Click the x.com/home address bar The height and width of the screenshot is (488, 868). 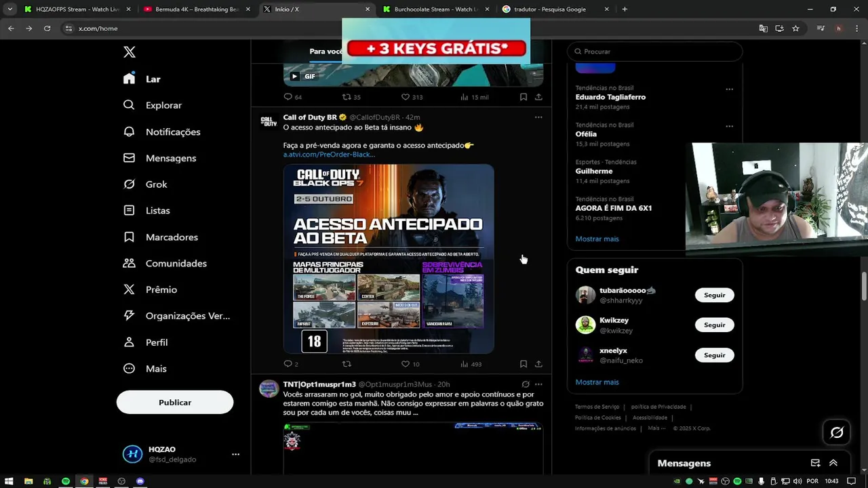coord(407,28)
